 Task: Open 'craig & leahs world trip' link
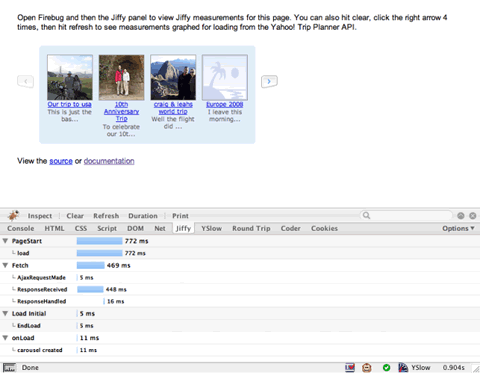(x=173, y=108)
